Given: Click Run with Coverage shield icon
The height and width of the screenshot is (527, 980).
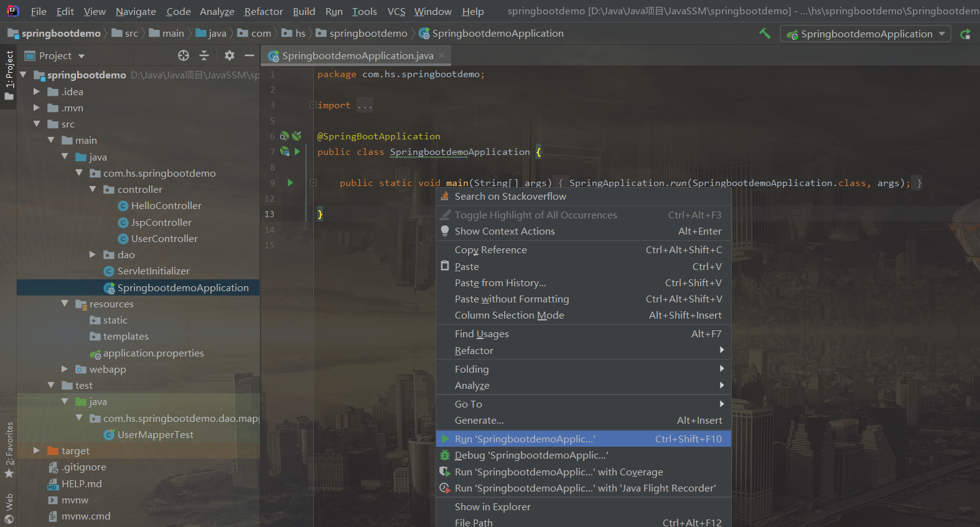Looking at the screenshot, I should [x=445, y=472].
